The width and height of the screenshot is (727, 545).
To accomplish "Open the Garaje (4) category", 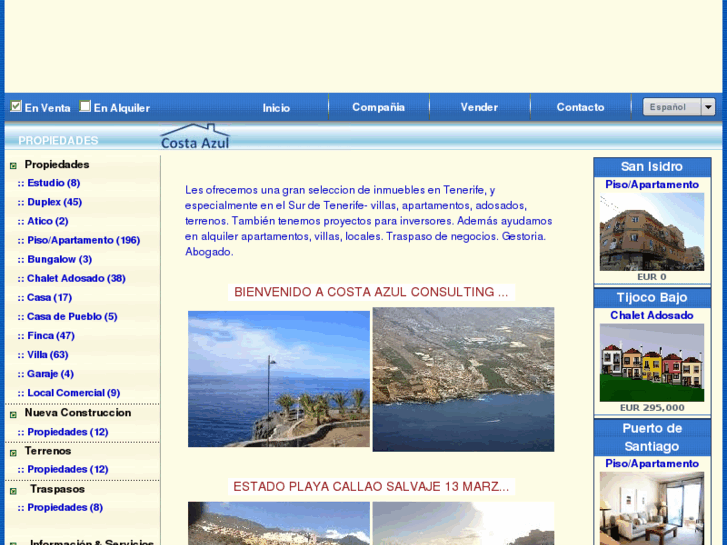I will (x=51, y=374).
